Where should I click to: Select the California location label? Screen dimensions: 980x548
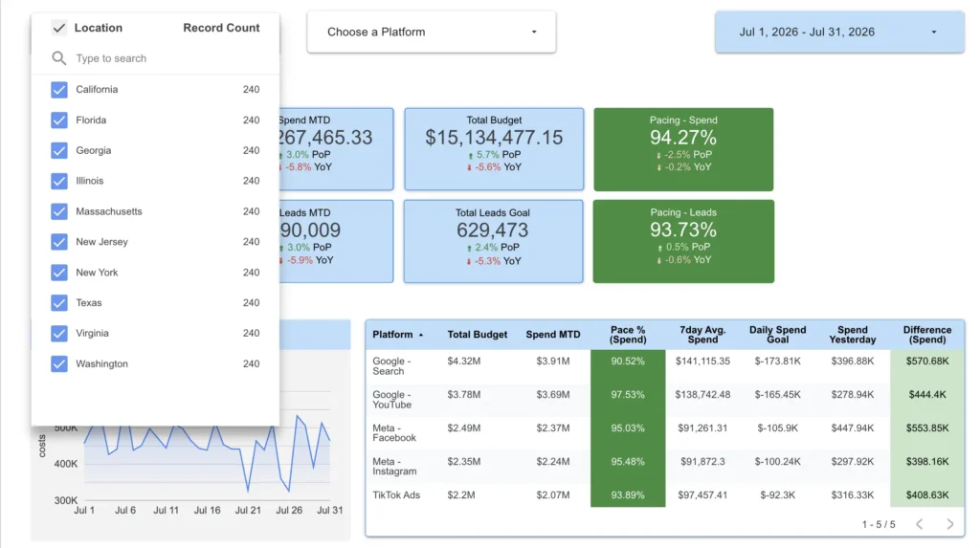click(x=97, y=89)
